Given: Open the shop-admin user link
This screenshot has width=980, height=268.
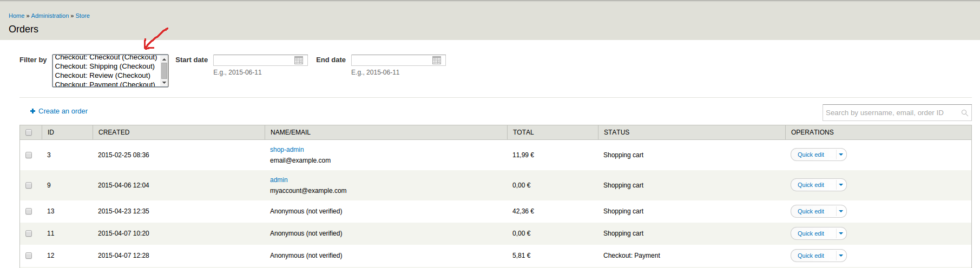Looking at the screenshot, I should [x=287, y=150].
